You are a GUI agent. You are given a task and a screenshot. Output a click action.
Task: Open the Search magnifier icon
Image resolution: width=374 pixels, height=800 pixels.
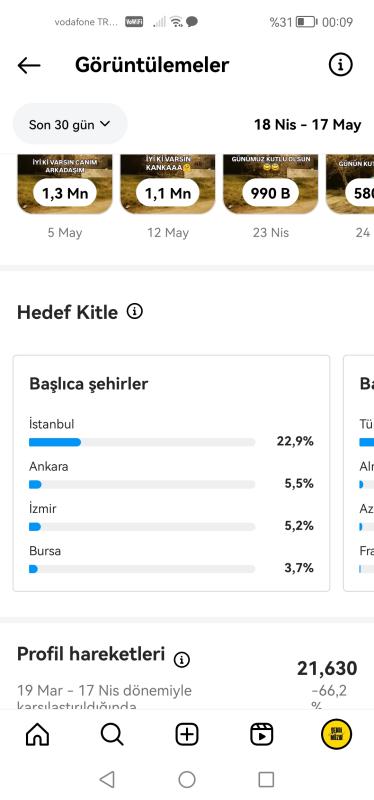112,735
